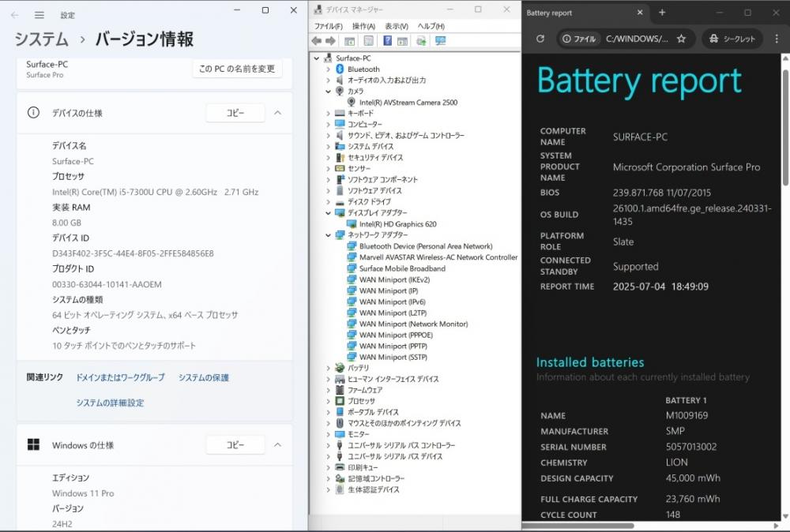The image size is (790, 532).
Task: Select WAN Miniport (IKEv2) adapter
Action: (x=394, y=279)
